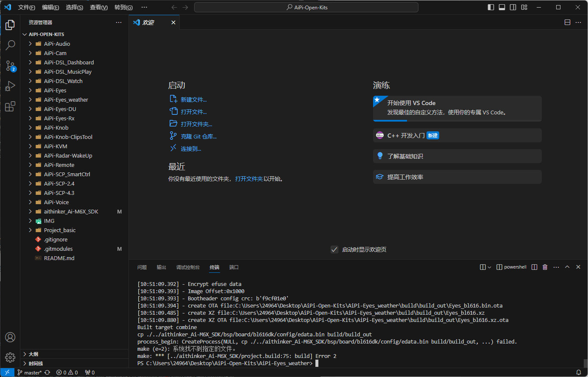Open the 了解基础知识 walkthrough
This screenshot has width=588, height=377.
tap(457, 156)
